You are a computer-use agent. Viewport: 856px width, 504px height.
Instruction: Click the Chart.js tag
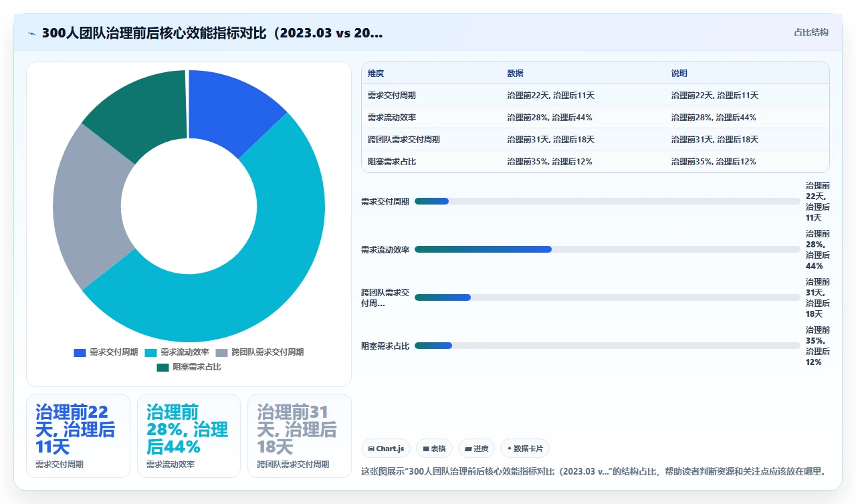click(386, 449)
